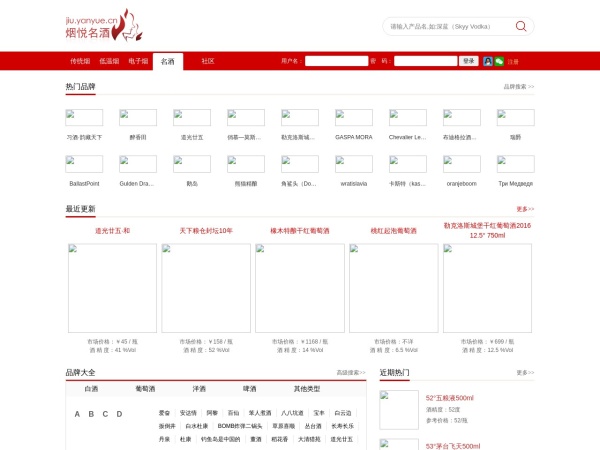The height and width of the screenshot is (450, 600).
Task: Open the BOMB炸弹二锅头 brand link
Action: point(240,426)
